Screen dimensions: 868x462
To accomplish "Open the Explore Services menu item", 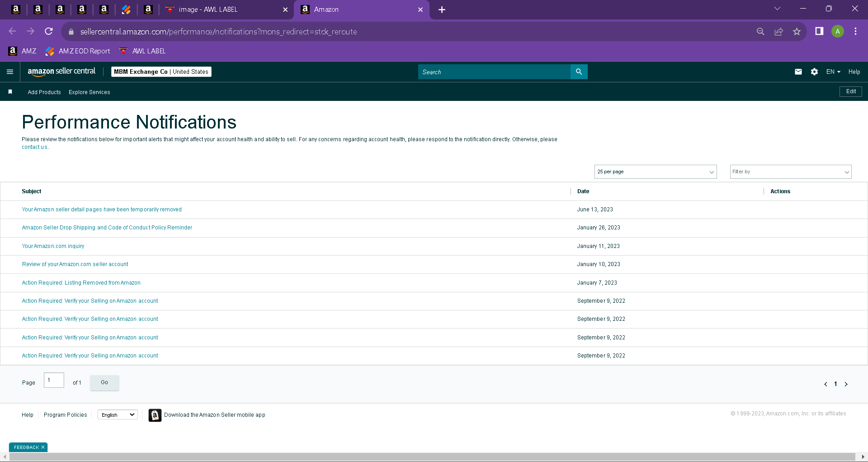I will tap(90, 92).
